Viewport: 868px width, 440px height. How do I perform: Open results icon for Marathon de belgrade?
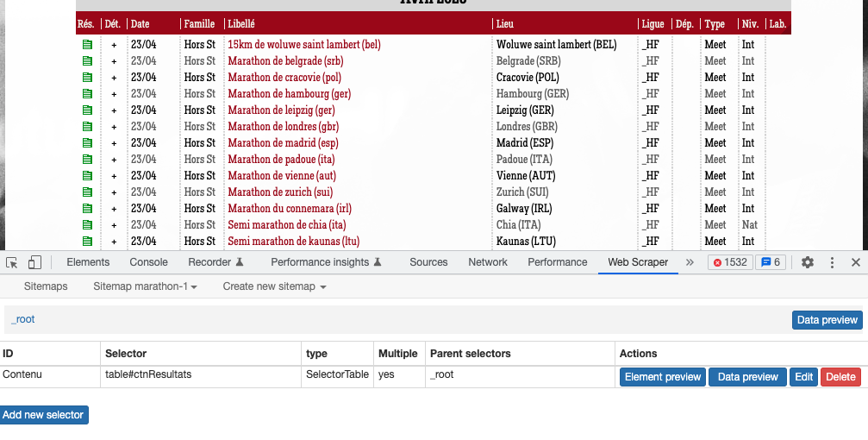point(86,61)
